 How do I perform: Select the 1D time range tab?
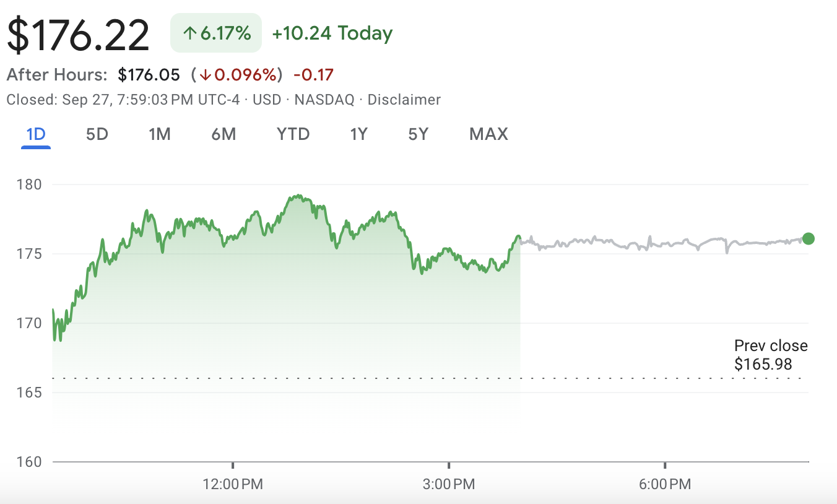(x=36, y=134)
